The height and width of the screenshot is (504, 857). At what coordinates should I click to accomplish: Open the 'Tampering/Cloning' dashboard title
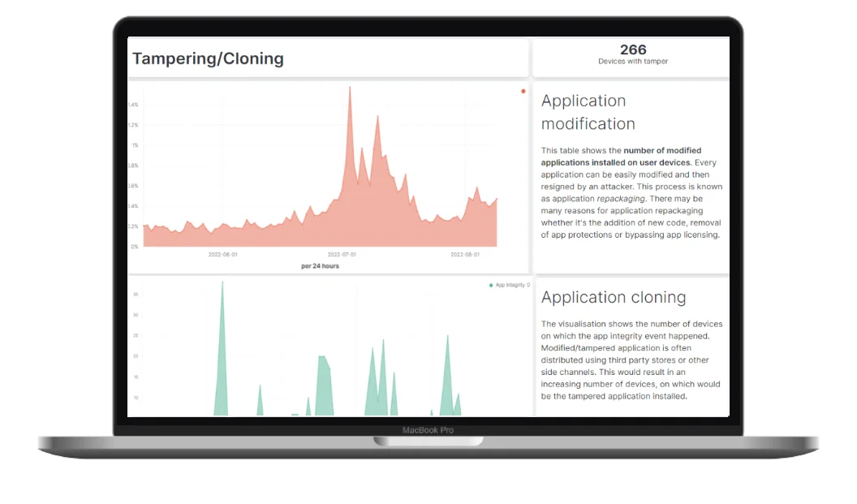[209, 58]
